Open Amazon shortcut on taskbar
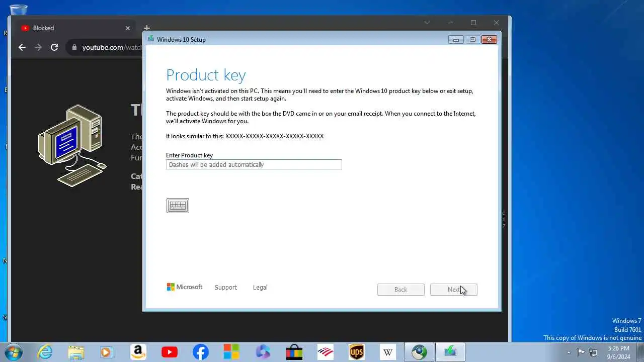The image size is (644, 362). [138, 352]
